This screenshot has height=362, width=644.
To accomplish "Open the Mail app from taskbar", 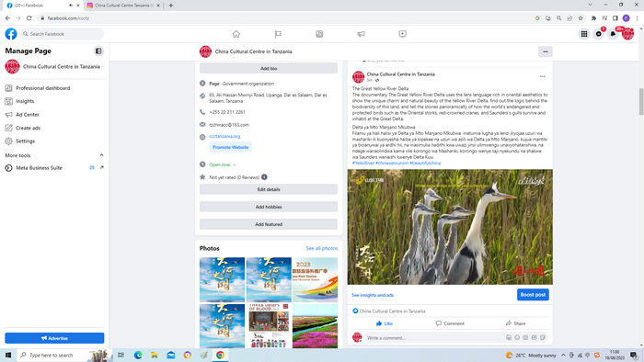I will (171, 355).
